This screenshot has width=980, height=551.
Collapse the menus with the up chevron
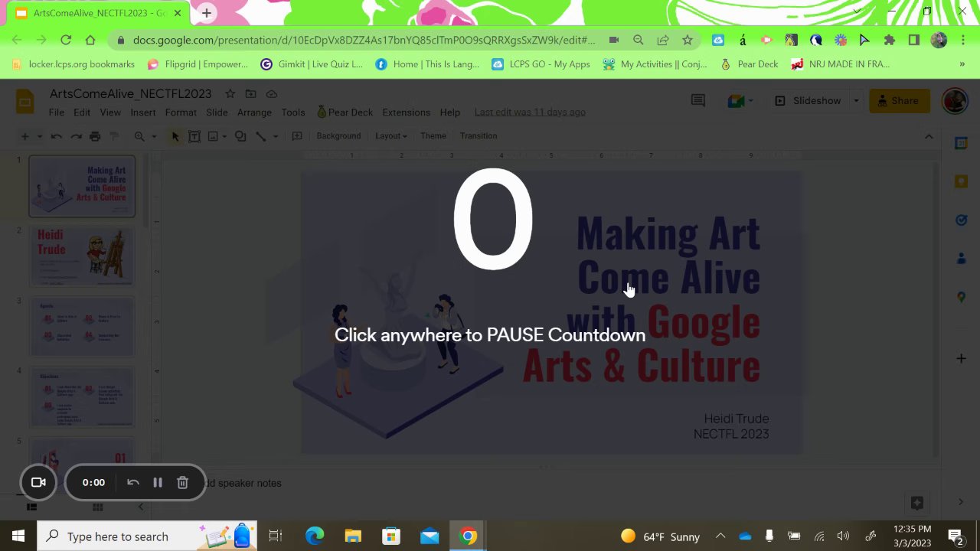click(x=929, y=136)
